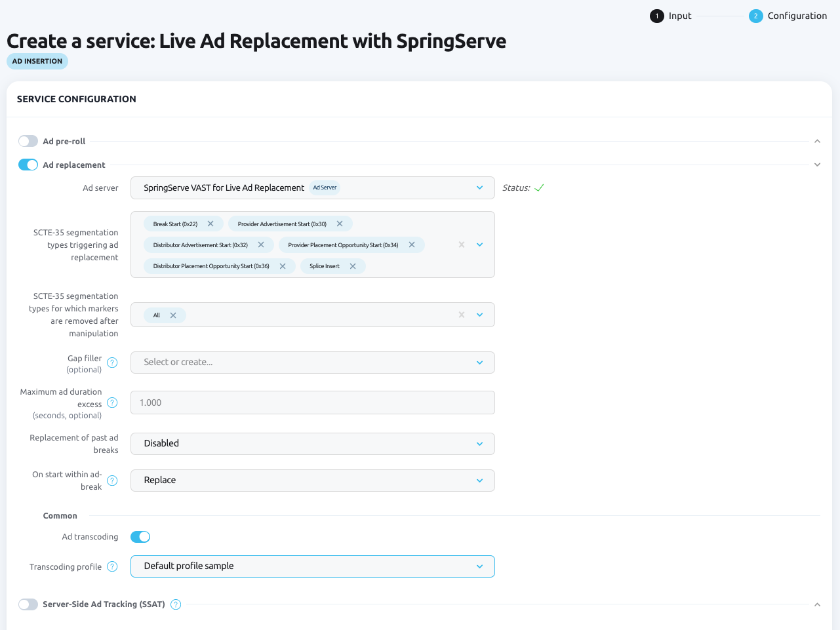Viewport: 840px width, 630px height.
Task: Open the Transcoding profile dropdown
Action: click(x=312, y=566)
